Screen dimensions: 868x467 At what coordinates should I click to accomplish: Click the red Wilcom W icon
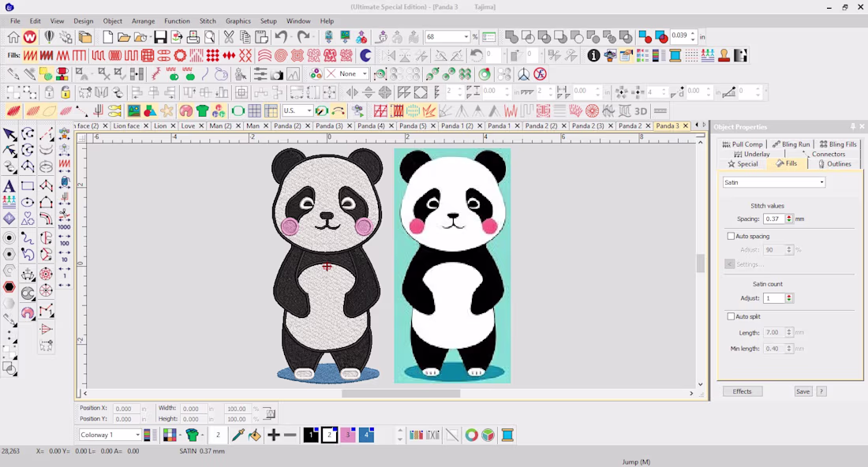click(30, 37)
